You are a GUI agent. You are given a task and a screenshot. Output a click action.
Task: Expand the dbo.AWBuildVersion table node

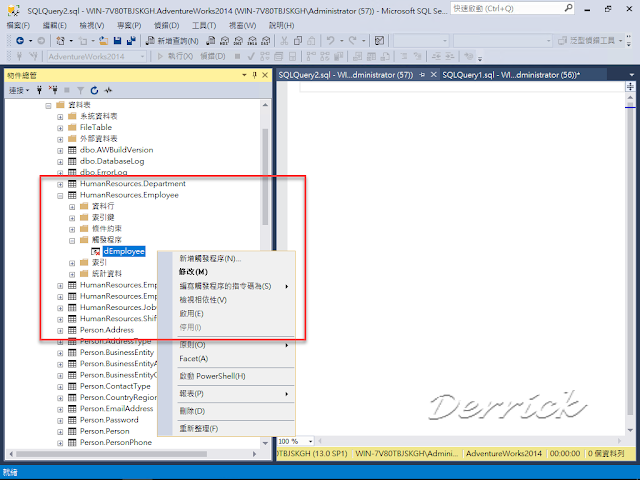coord(60,150)
